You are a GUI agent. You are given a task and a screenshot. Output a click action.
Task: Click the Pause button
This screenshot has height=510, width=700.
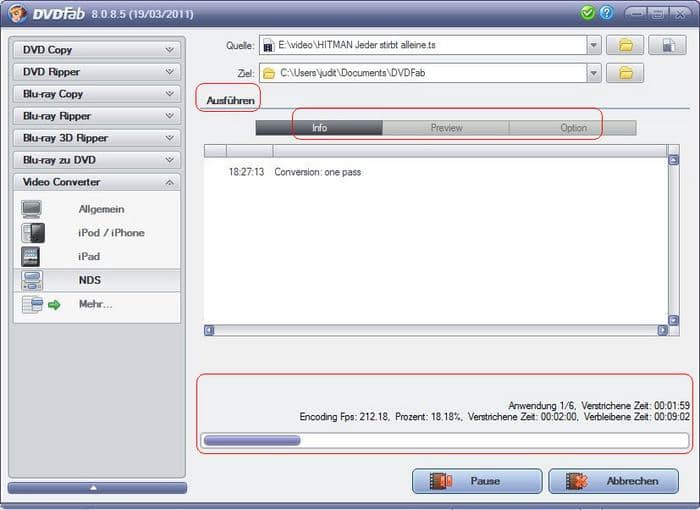coord(477,481)
